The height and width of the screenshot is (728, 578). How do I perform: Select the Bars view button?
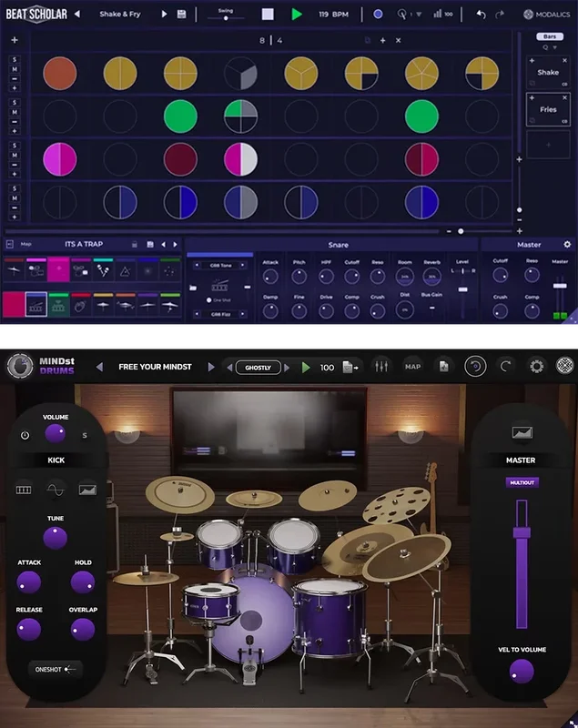coord(550,36)
